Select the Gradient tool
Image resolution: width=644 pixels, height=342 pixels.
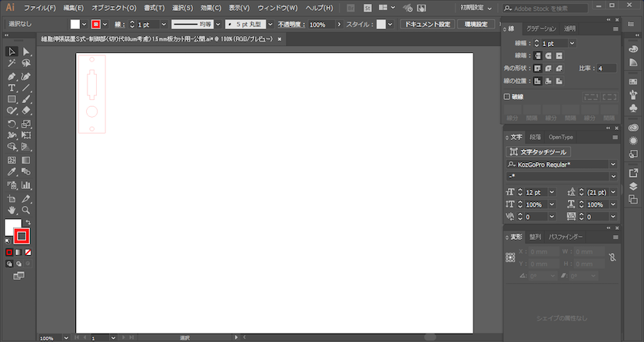26,160
